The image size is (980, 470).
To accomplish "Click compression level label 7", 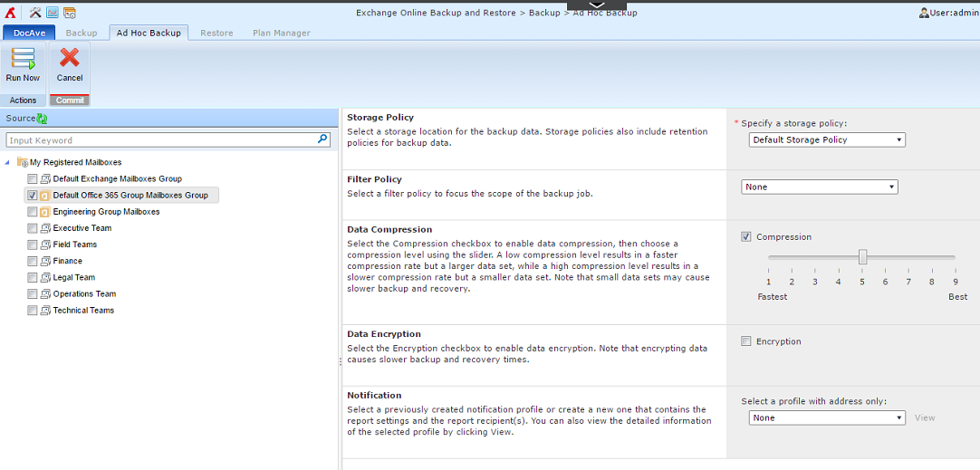I will coord(908,282).
